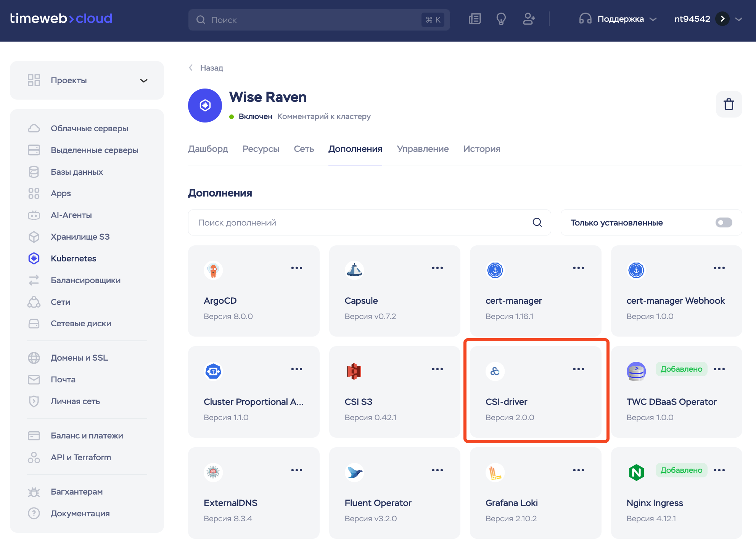The image size is (756, 548).
Task: Click the 'Поиск дополнений' field
Action: 369,222
